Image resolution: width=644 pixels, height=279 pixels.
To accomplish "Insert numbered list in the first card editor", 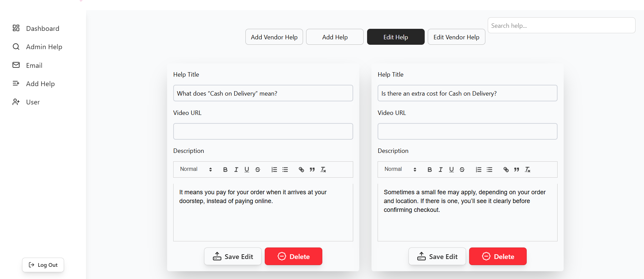I will (x=274, y=170).
